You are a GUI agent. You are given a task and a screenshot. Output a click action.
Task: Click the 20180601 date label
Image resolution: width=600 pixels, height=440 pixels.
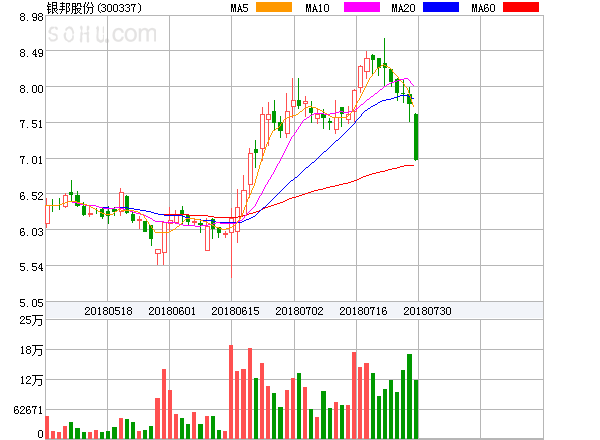click(172, 311)
